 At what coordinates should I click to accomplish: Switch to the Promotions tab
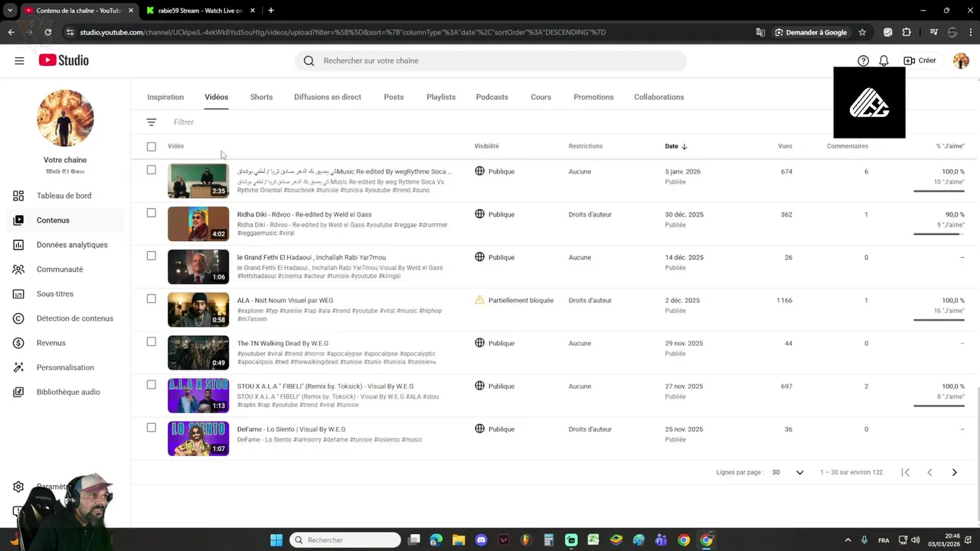click(593, 97)
